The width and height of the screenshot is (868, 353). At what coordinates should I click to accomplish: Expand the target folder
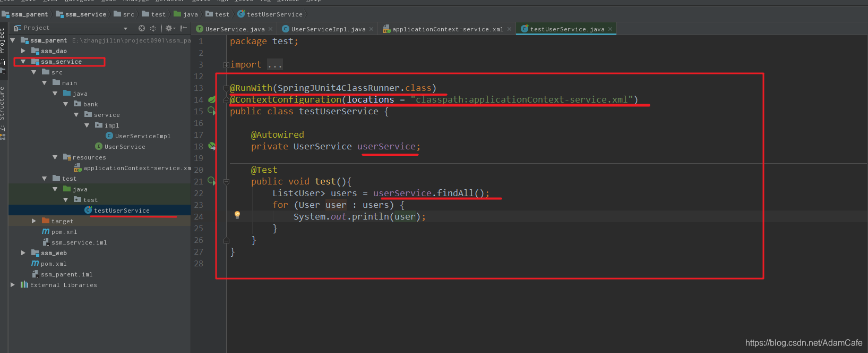(34, 221)
